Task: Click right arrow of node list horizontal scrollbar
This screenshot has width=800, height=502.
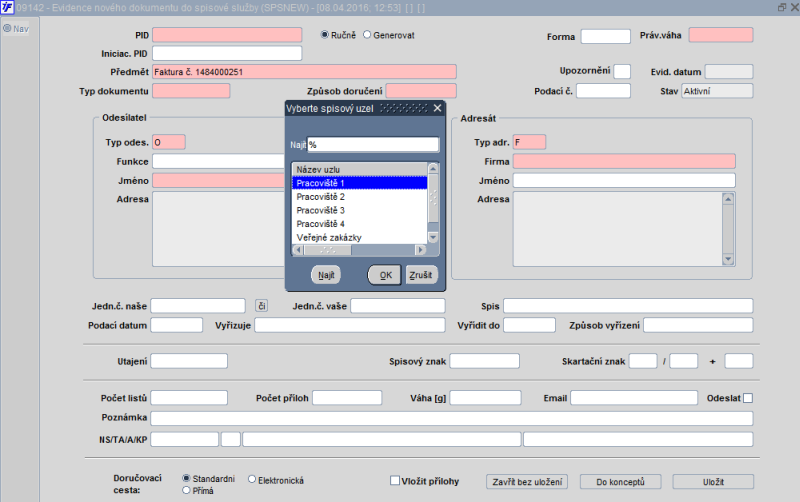Action: 420,250
